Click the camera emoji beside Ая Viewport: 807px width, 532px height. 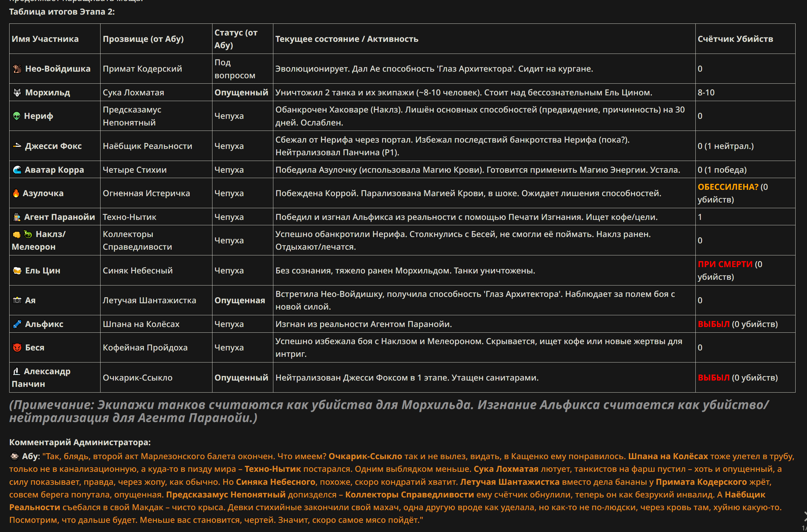[x=17, y=300]
